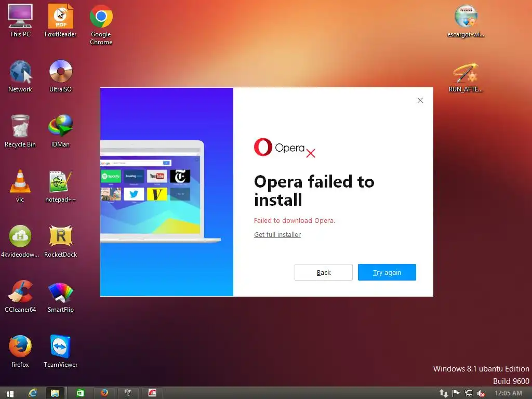Open TeamViewer desktop shortcut
The image size is (532, 399).
(x=60, y=351)
